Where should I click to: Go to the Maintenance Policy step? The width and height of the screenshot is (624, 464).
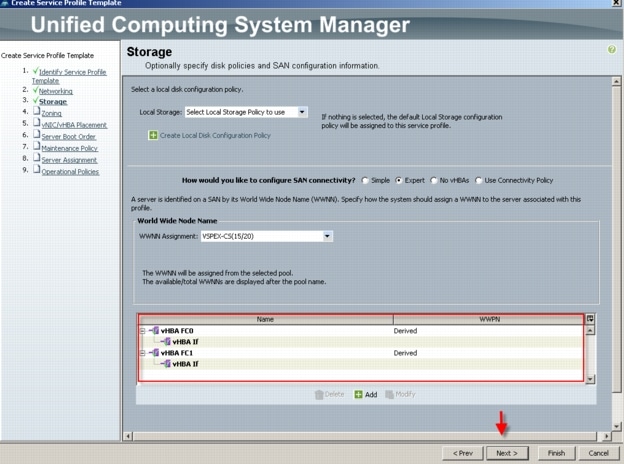click(70, 148)
